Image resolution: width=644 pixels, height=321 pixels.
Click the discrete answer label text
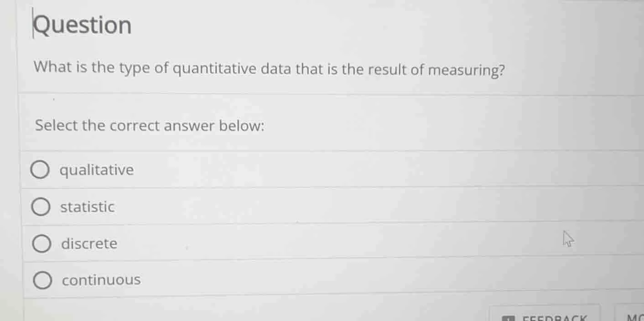coord(89,243)
